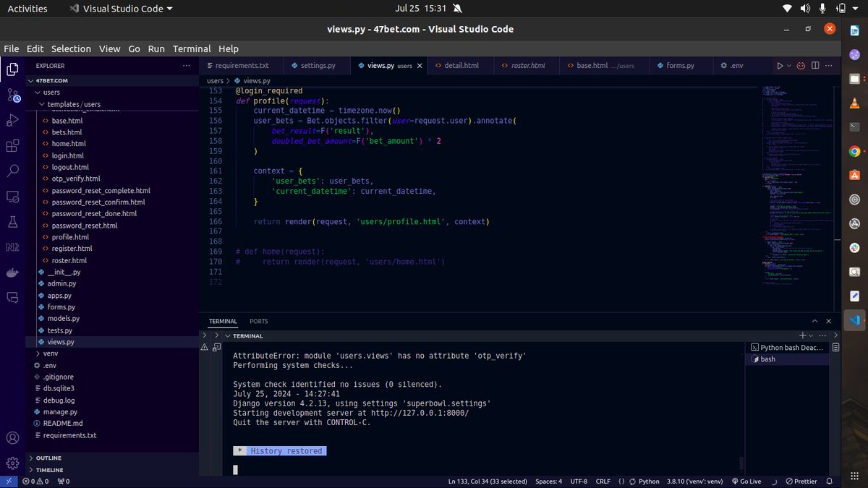This screenshot has height=488, width=868.
Task: Open manage.py in the Explorer
Action: (x=59, y=412)
